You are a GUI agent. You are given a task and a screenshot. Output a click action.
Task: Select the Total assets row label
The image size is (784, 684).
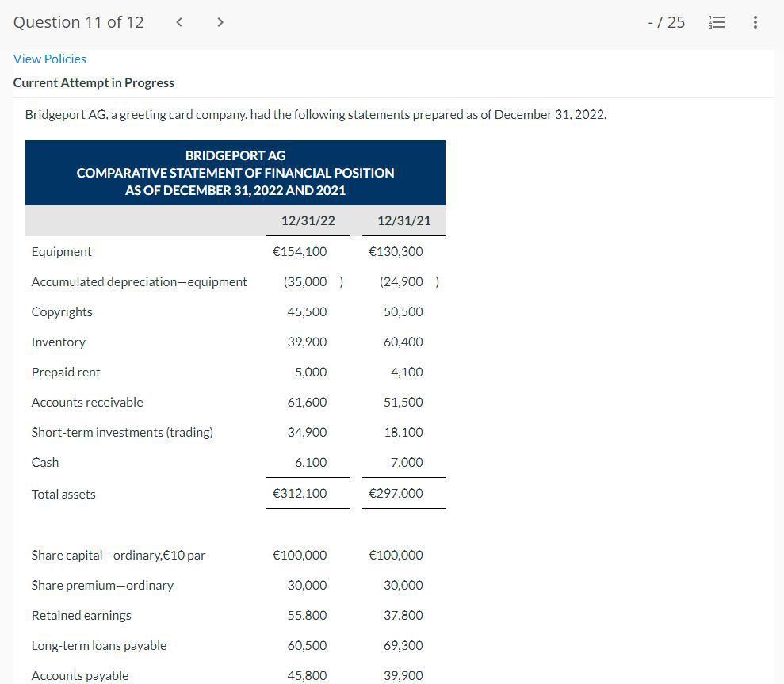[63, 494]
